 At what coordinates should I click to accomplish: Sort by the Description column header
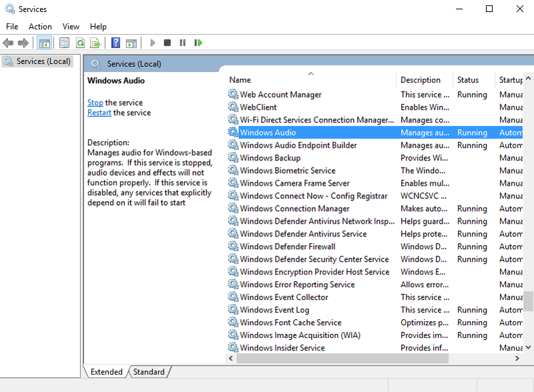tap(425, 79)
